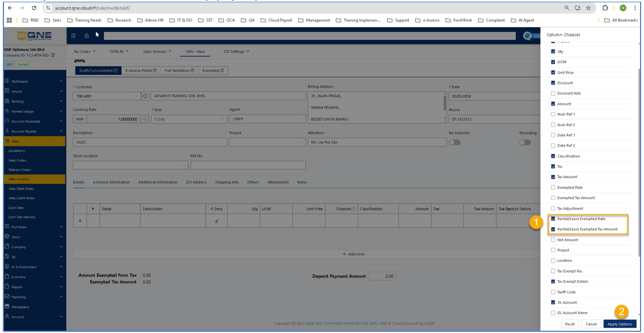Image resolution: width=644 pixels, height=333 pixels.
Task: Toggle the Tax Inclusive switch
Action: click(x=454, y=143)
